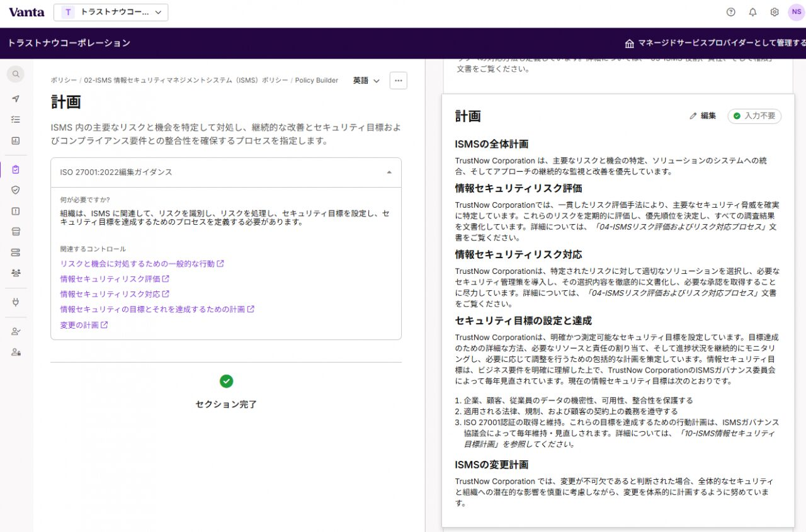Collapse the ISO 27001:2022編集ガイダンス panel
The width and height of the screenshot is (806, 532).
click(226, 173)
